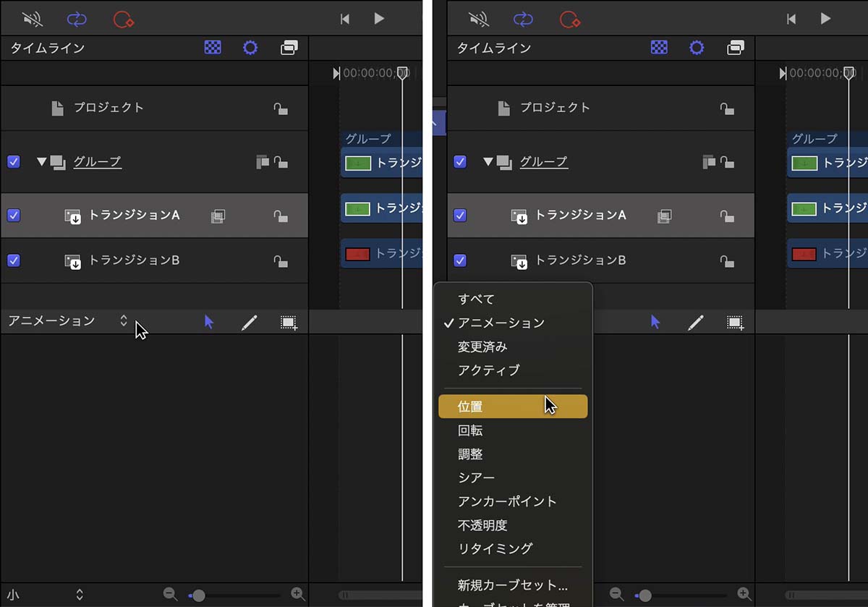Image resolution: width=868 pixels, height=607 pixels.
Task: Uncheck トランジションB checkbox in right screenshot
Action: coord(460,260)
